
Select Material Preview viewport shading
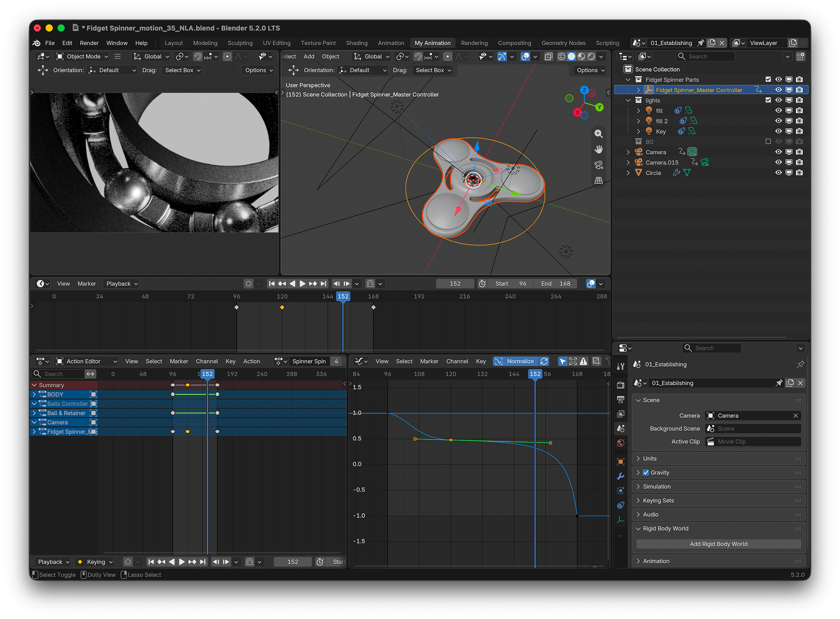point(581,56)
